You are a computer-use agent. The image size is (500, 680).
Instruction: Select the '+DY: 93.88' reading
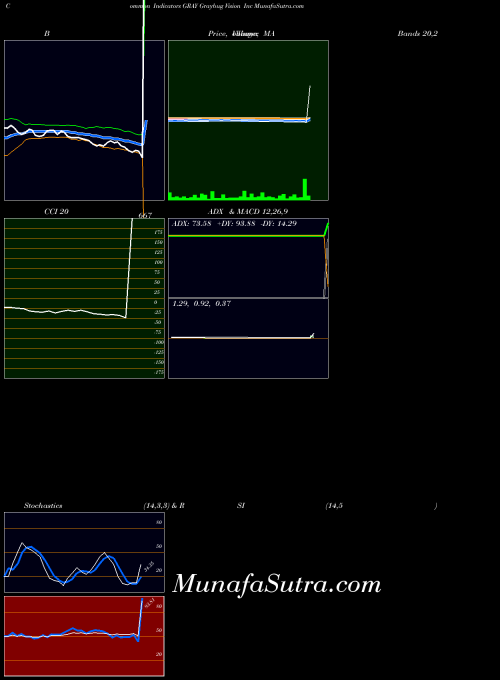pyautogui.click(x=236, y=224)
